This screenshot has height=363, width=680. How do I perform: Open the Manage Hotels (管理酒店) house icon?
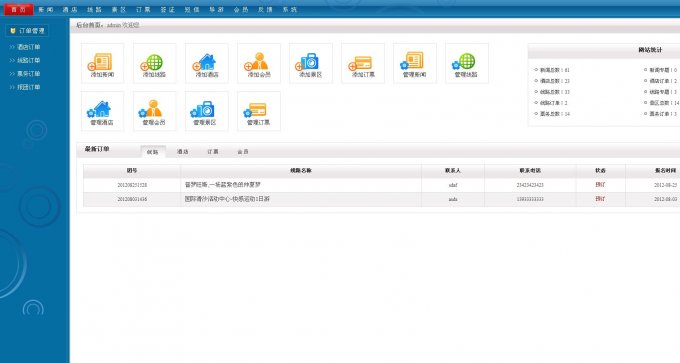pos(102,111)
